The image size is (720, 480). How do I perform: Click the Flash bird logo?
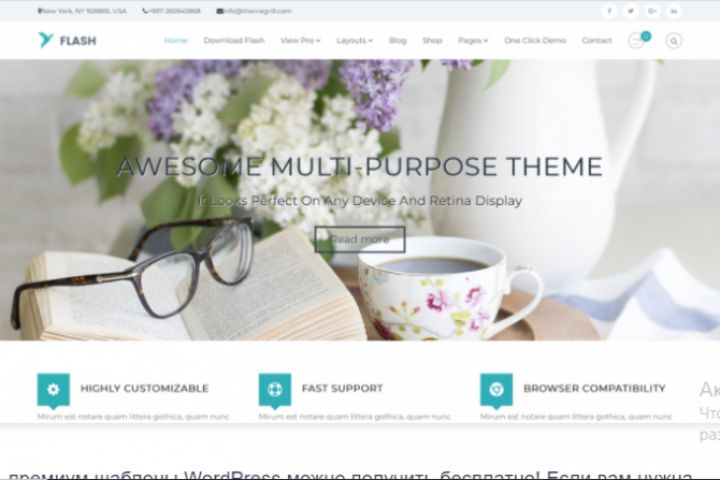coord(45,40)
